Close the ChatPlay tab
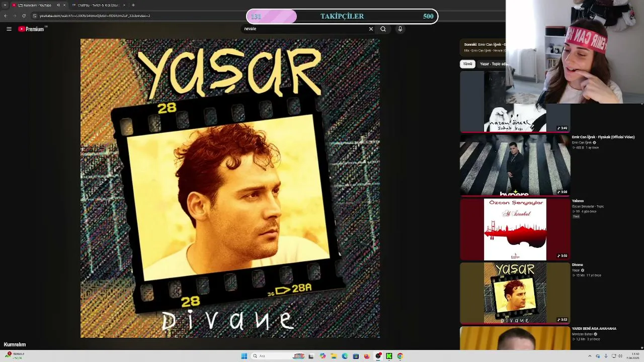The height and width of the screenshot is (362, 644). pos(124,5)
